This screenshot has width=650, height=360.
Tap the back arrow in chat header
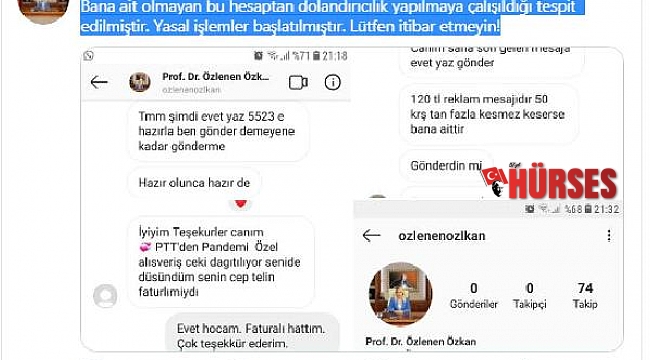[x=99, y=82]
